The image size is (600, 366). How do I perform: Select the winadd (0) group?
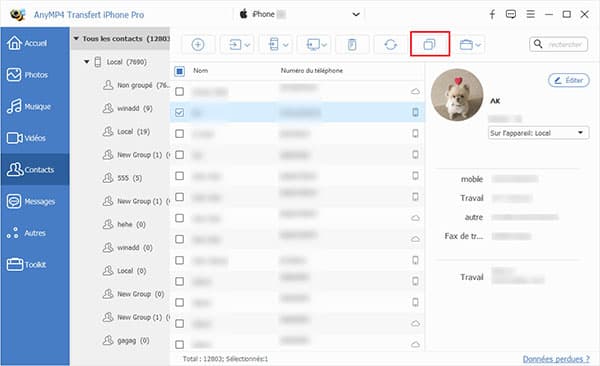(127, 248)
